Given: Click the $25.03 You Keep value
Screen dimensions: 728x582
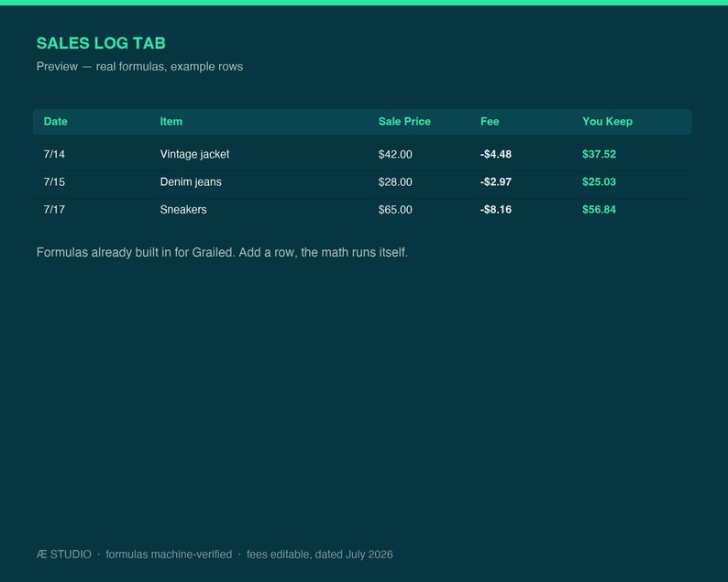Looking at the screenshot, I should [599, 182].
